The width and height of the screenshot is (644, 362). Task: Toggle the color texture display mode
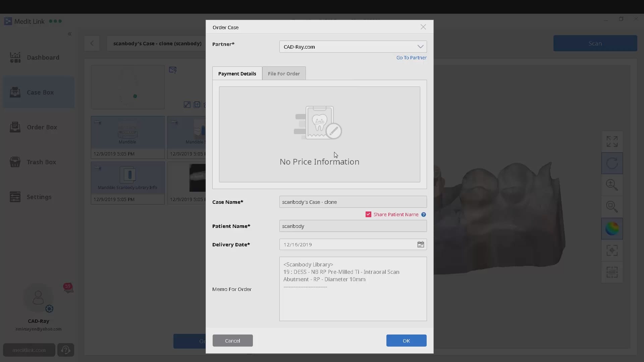(x=612, y=229)
